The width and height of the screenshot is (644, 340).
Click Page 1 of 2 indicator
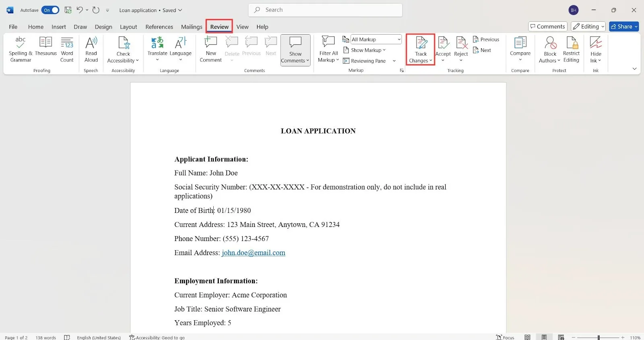click(16, 337)
